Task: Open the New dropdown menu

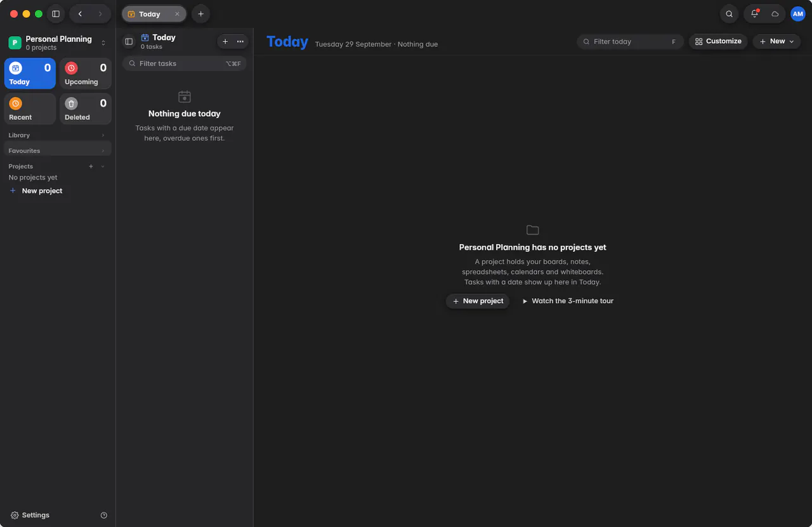Action: pos(776,41)
